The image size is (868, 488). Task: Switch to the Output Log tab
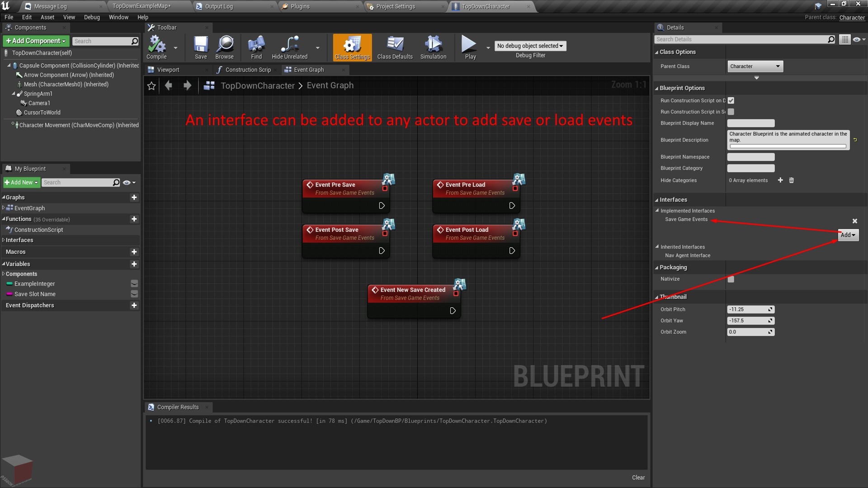pyautogui.click(x=219, y=6)
